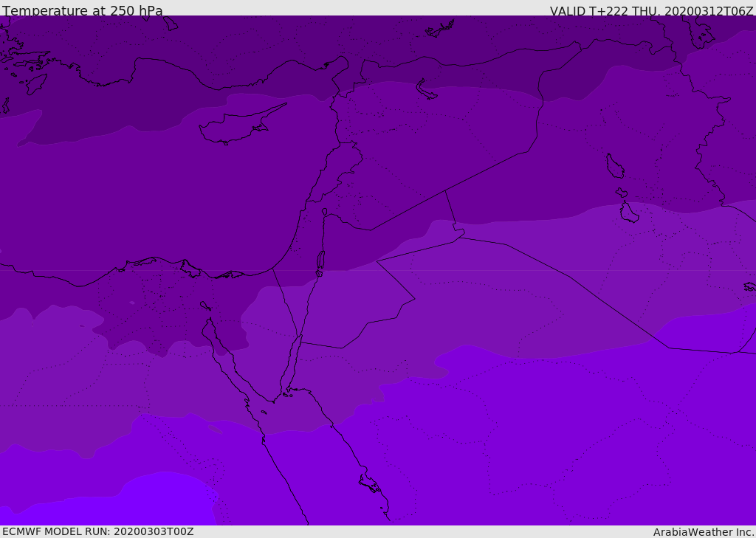Click the 'ECMWF MODEL RUN: 20200303T00Z' footer text

click(98, 531)
